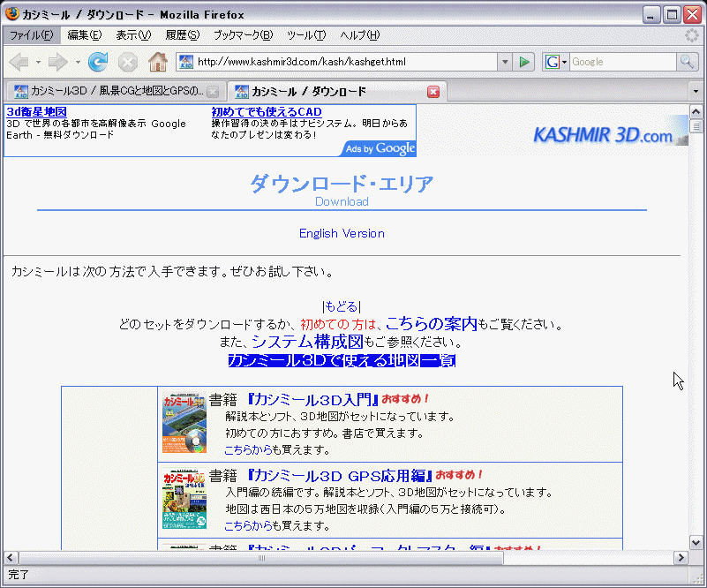Click the vertical scrollbar up arrow
707x588 pixels.
[x=696, y=111]
